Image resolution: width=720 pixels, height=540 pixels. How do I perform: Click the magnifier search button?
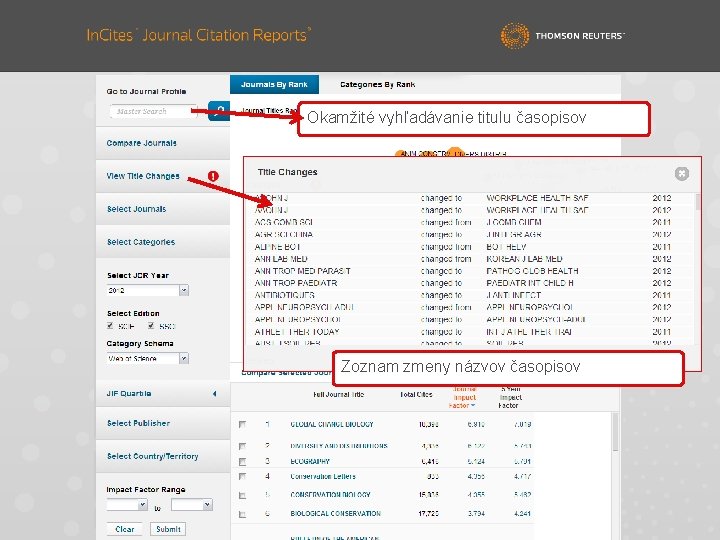tap(219, 111)
